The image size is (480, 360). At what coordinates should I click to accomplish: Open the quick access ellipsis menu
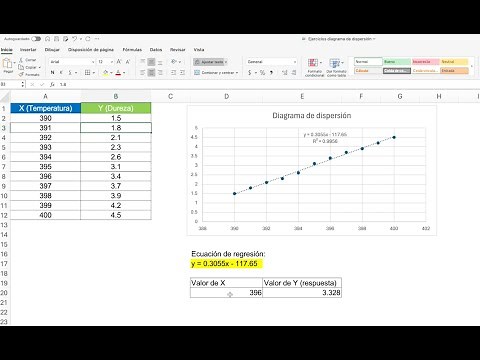(97, 39)
